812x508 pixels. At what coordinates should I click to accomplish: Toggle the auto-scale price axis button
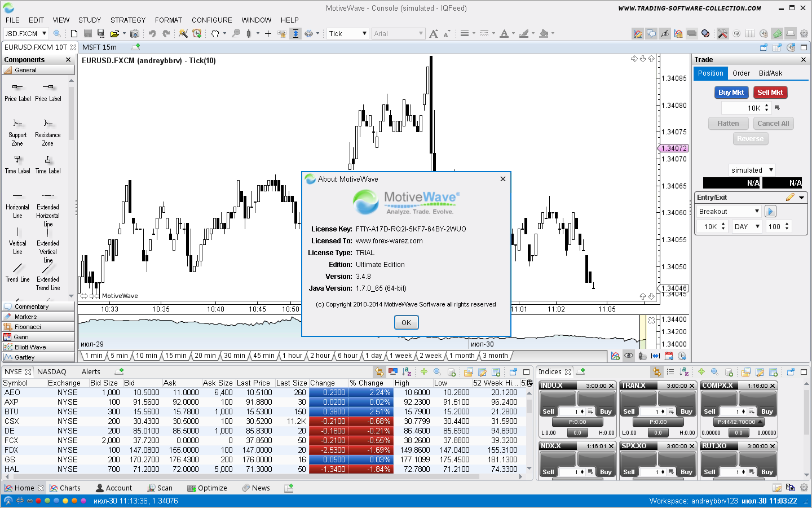tap(295, 34)
